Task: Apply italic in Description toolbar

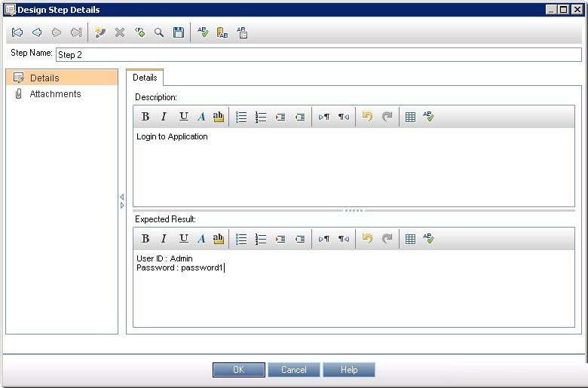Action: click(164, 117)
